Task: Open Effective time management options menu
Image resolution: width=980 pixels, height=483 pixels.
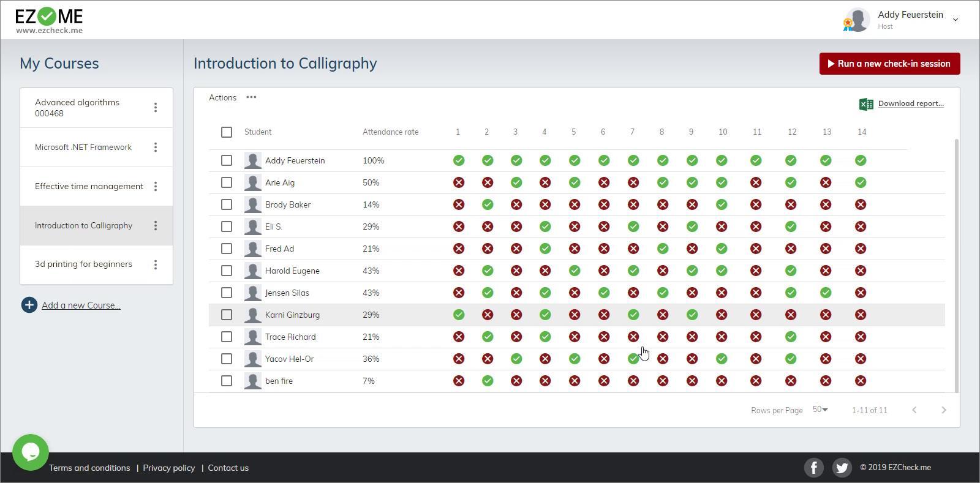Action: coord(156,187)
